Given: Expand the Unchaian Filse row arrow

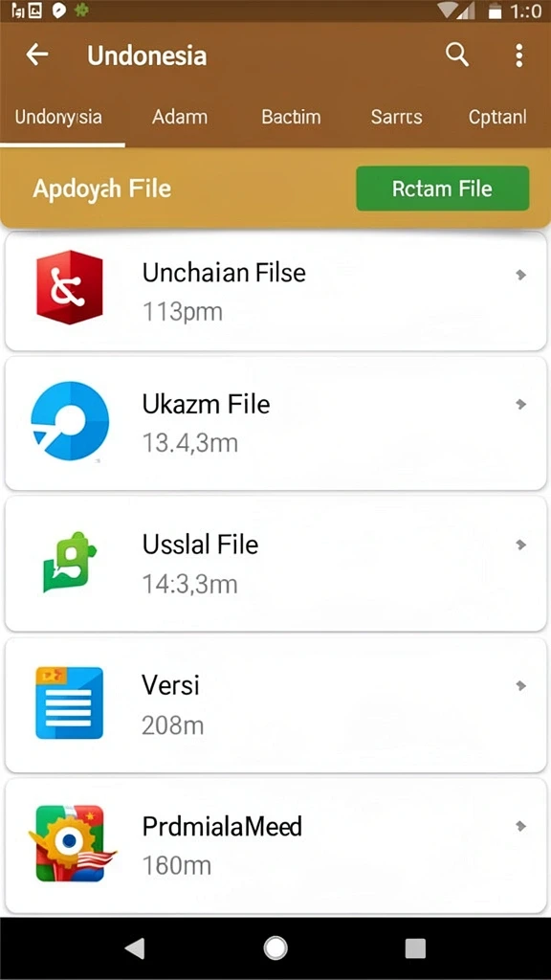Looking at the screenshot, I should pos(520,275).
